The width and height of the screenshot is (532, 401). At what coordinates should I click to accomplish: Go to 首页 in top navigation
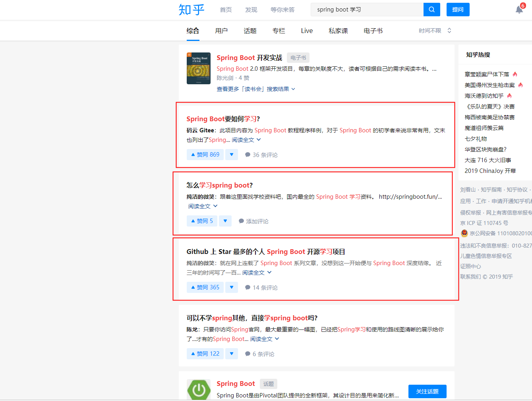pyautogui.click(x=226, y=10)
